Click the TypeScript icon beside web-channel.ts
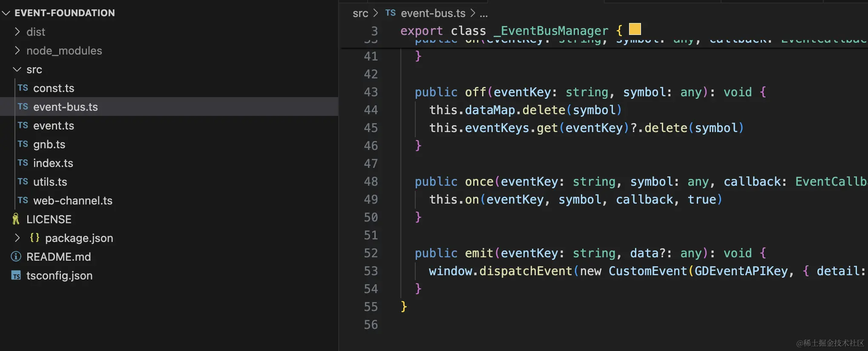The height and width of the screenshot is (351, 868). tap(23, 200)
